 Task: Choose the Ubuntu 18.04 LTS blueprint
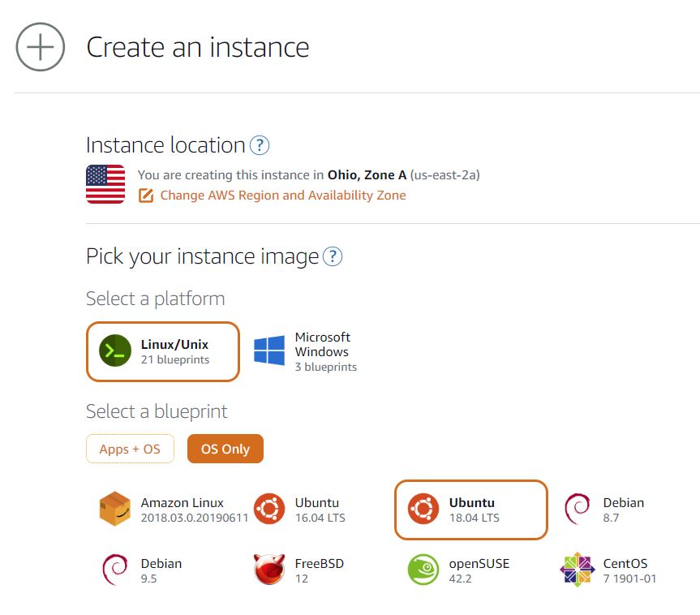[471, 510]
